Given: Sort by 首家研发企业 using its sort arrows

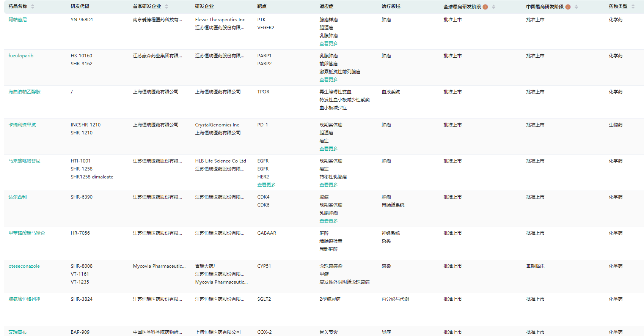Looking at the screenshot, I should 166,7.
